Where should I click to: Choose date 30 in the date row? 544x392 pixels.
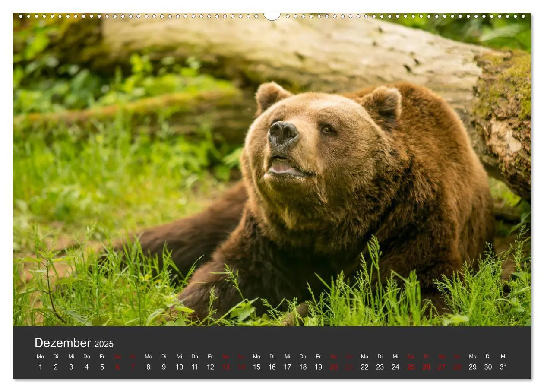coord(488,367)
